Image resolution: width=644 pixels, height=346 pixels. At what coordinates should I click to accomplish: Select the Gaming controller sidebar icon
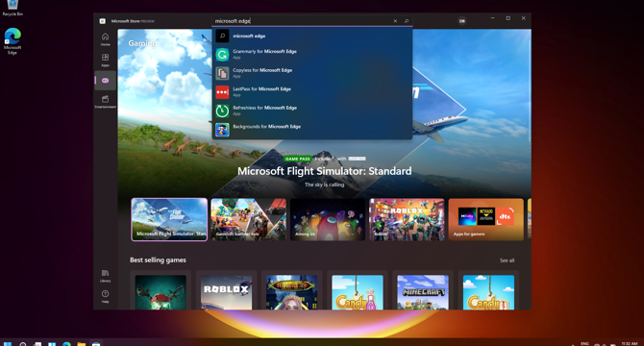click(x=105, y=81)
